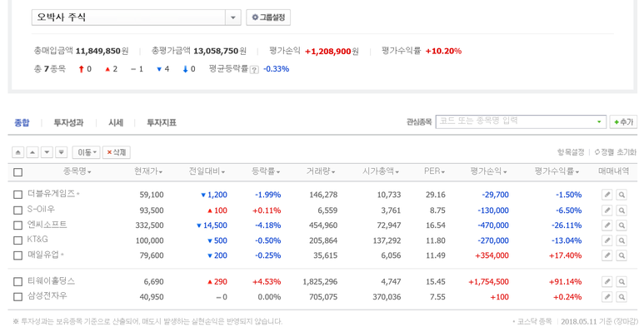This screenshot has height=332, width=644.
Task: Click the 332,500 price of 엔씨소프트
Action: coord(149,225)
